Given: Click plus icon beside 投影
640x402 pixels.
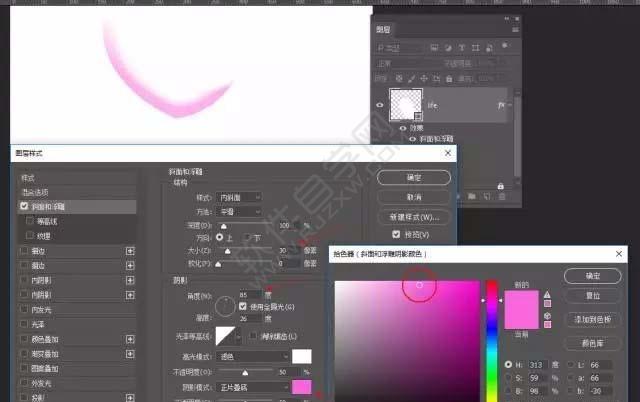Looking at the screenshot, I should pyautogui.click(x=130, y=398).
